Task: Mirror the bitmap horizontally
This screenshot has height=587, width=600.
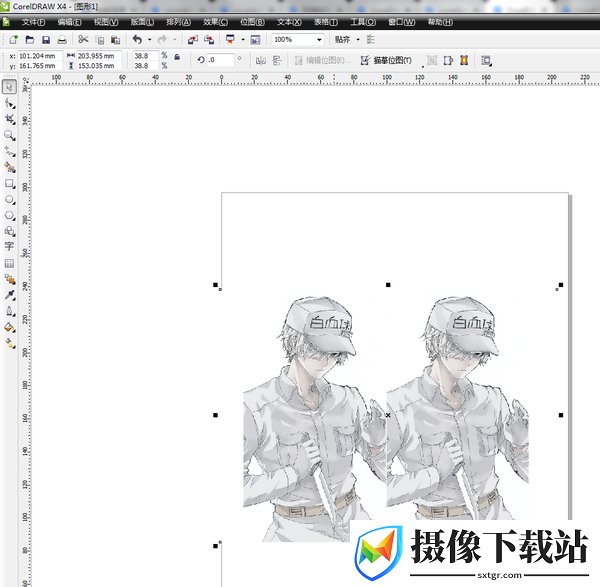Action: [261, 60]
